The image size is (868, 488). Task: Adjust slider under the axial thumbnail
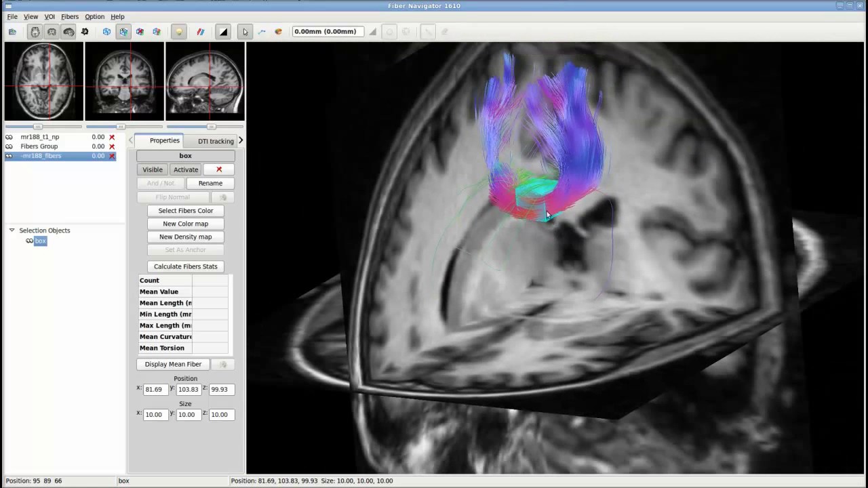point(43,127)
